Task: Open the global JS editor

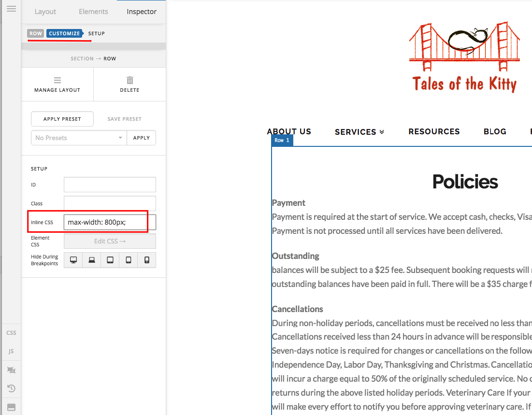Action: [11, 351]
